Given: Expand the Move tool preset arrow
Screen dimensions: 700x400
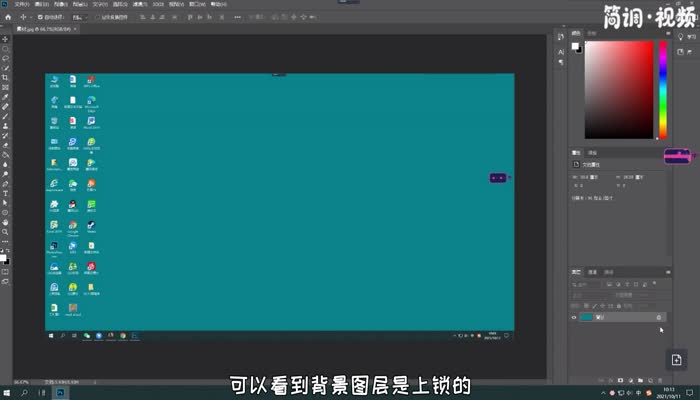Looking at the screenshot, I should click(x=30, y=17).
